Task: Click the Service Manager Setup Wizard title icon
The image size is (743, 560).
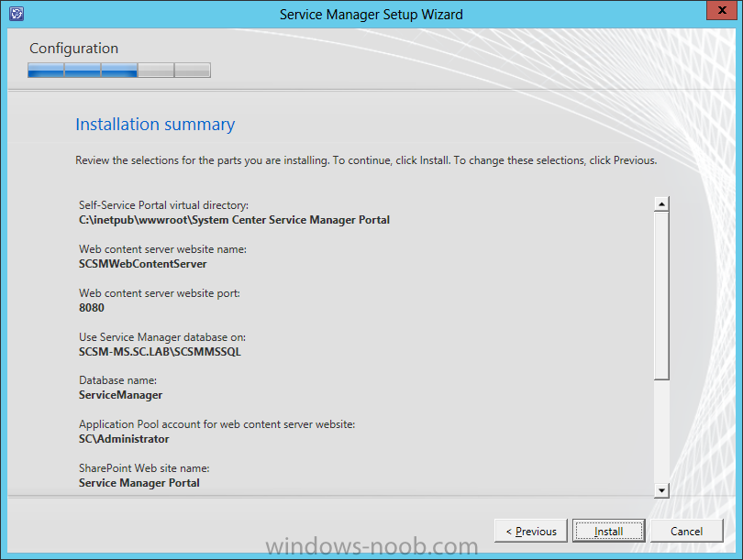Action: pos(17,13)
